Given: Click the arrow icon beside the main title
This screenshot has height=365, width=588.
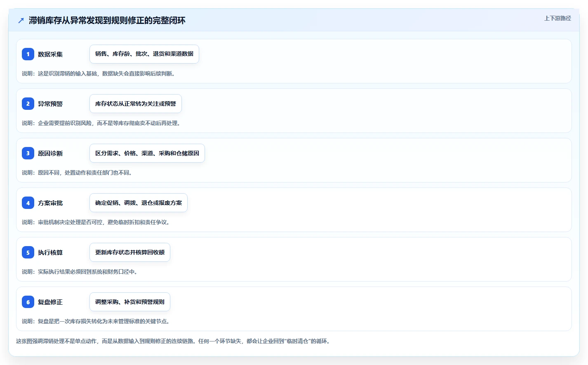Looking at the screenshot, I should click(x=21, y=20).
